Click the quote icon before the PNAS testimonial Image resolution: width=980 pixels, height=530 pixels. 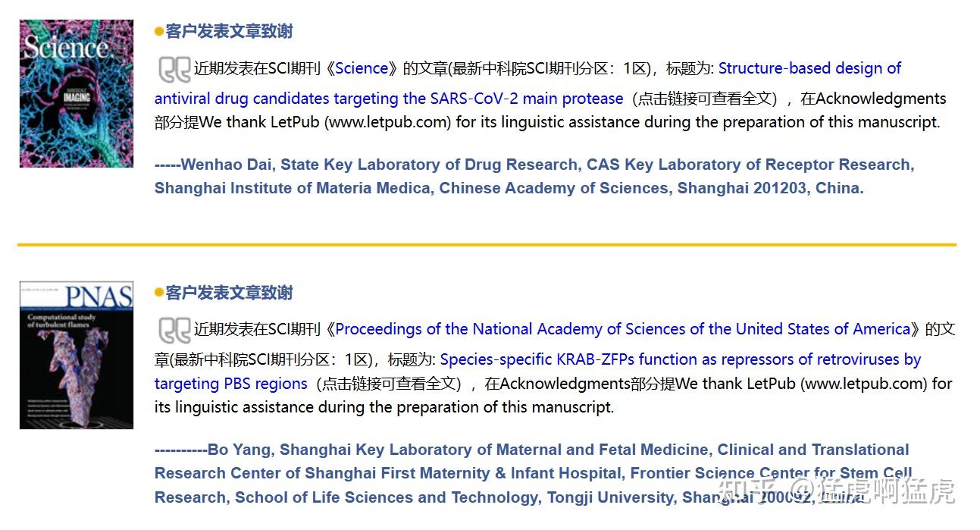[174, 331]
